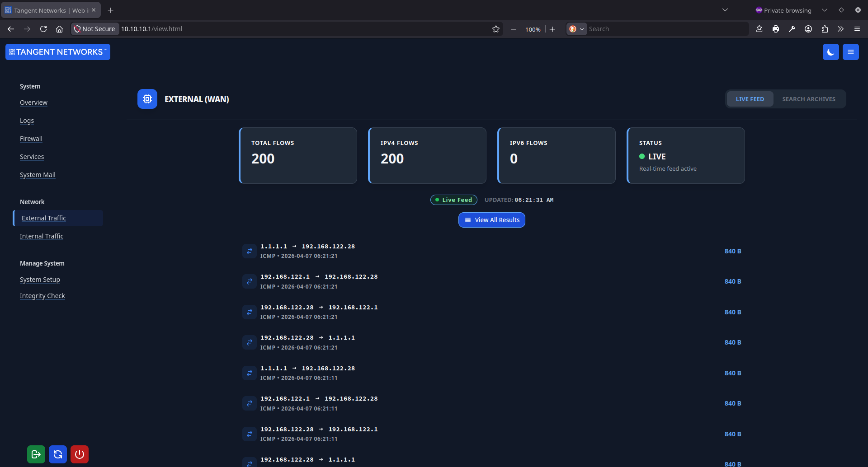Click the red power shutdown icon
The width and height of the screenshot is (868, 467).
click(x=80, y=454)
